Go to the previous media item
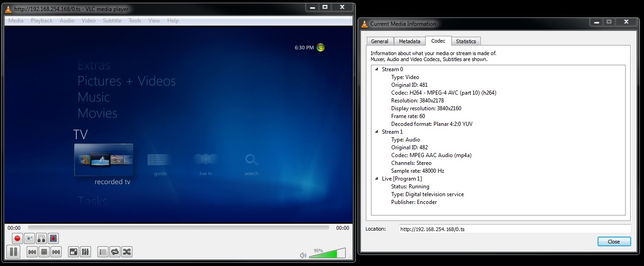This screenshot has height=266, width=644. click(x=32, y=252)
